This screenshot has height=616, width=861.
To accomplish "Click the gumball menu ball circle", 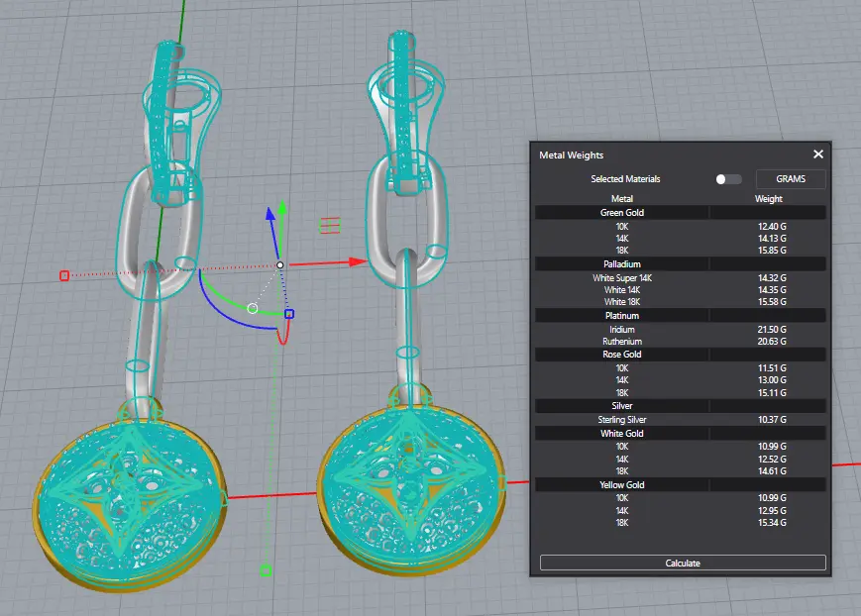I will coord(253,309).
